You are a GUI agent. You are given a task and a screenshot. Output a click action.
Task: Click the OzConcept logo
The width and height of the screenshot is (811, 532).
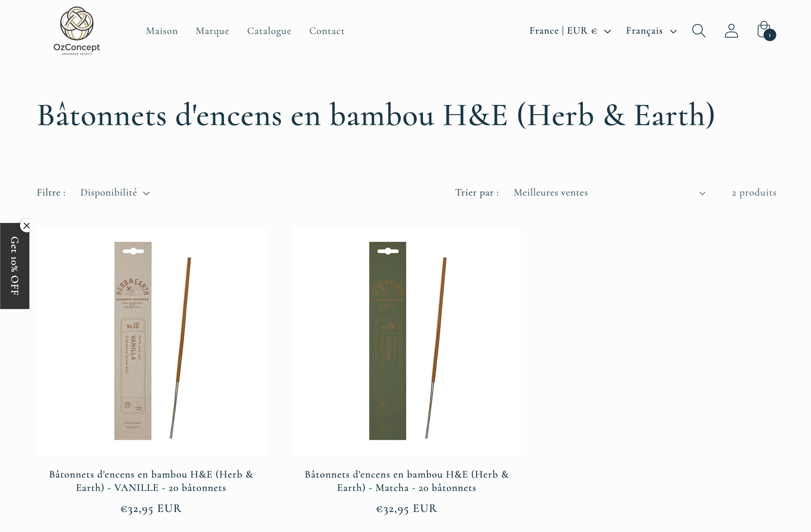click(x=77, y=31)
